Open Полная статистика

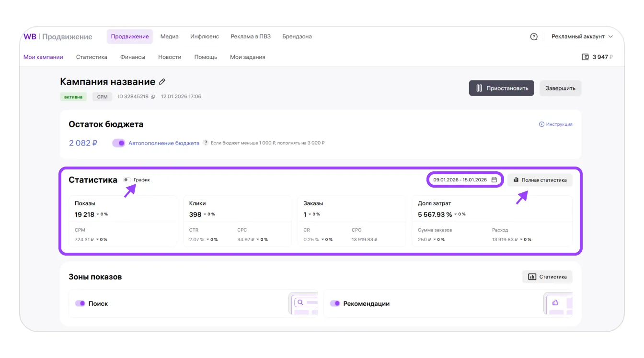pos(540,180)
